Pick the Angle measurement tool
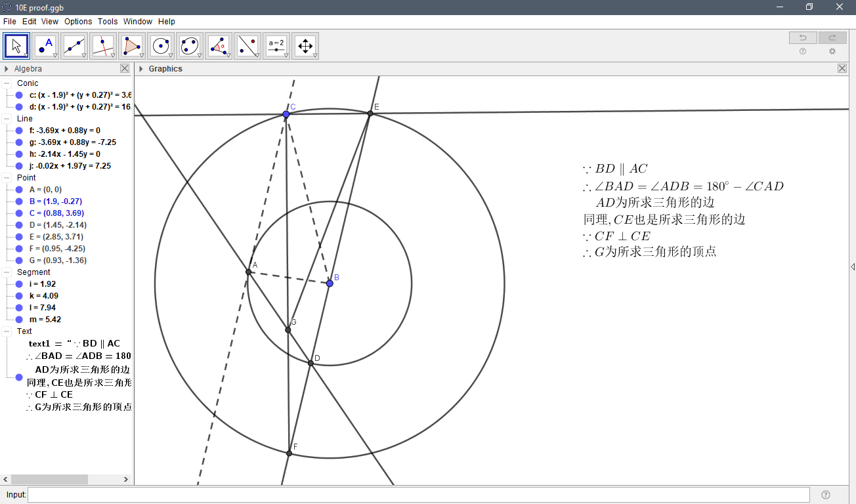This screenshot has width=856, height=504. (219, 46)
